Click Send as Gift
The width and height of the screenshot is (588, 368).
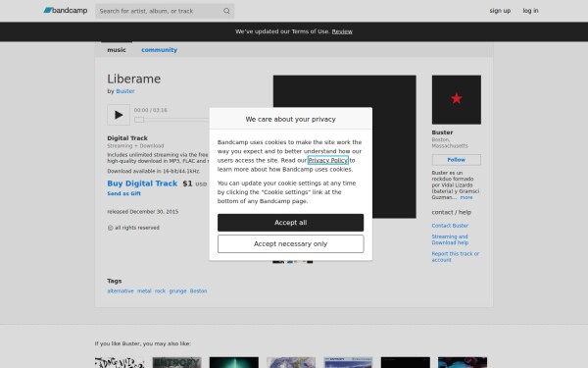point(123,193)
